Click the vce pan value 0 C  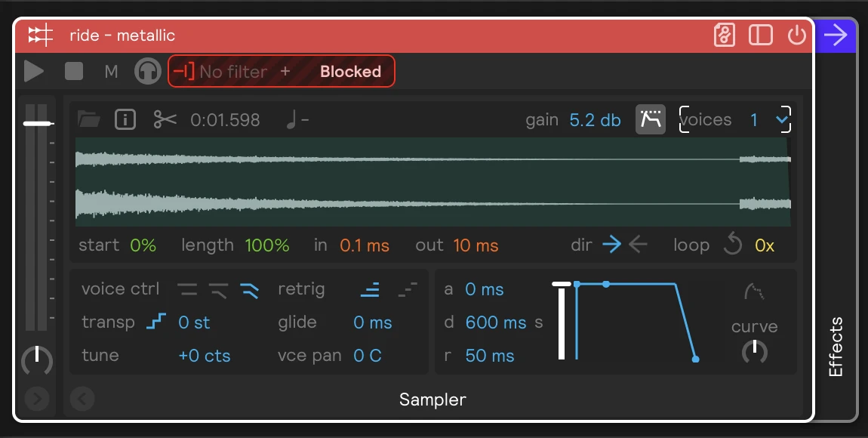pyautogui.click(x=368, y=356)
